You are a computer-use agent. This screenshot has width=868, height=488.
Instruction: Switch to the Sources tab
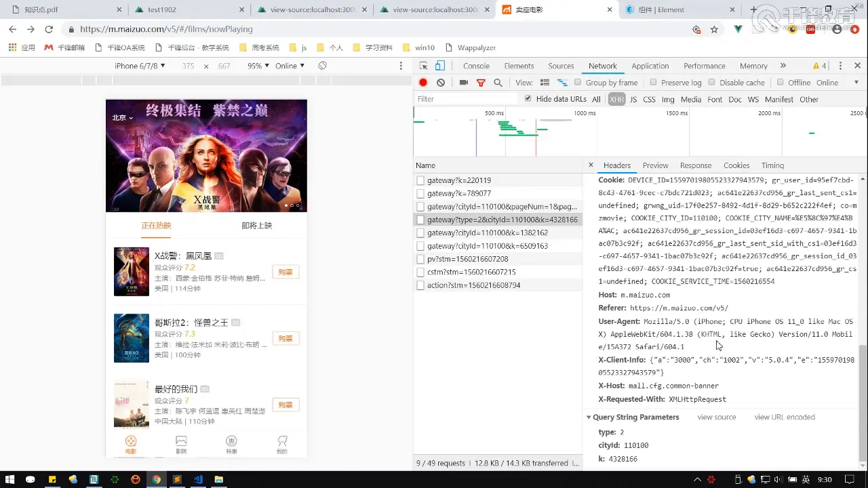click(x=561, y=66)
